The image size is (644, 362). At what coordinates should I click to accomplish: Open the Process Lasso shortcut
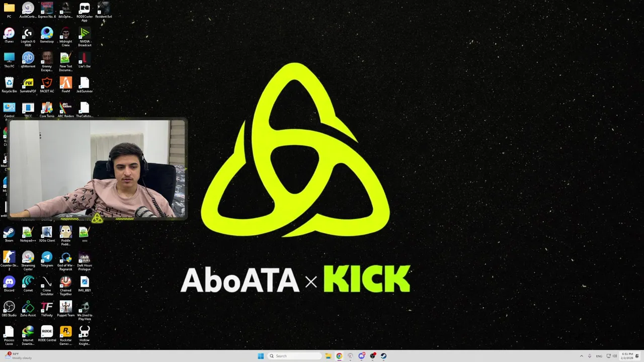pyautogui.click(x=9, y=336)
